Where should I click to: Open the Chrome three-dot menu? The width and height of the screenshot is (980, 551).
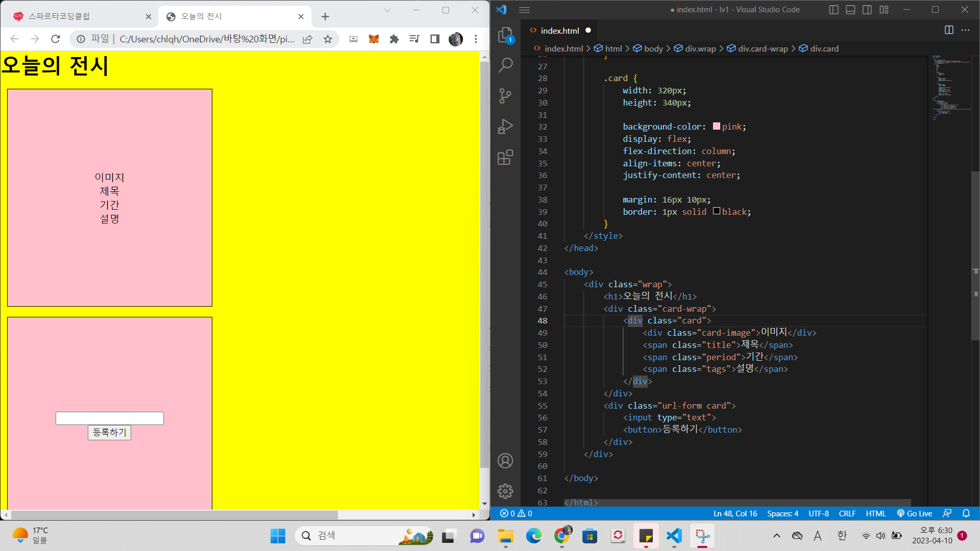coord(476,39)
